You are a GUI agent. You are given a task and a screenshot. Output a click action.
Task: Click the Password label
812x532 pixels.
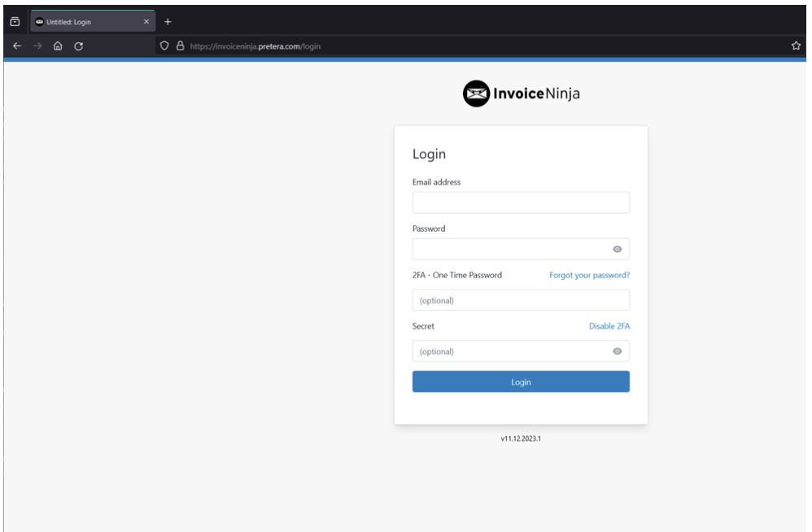[x=429, y=229]
